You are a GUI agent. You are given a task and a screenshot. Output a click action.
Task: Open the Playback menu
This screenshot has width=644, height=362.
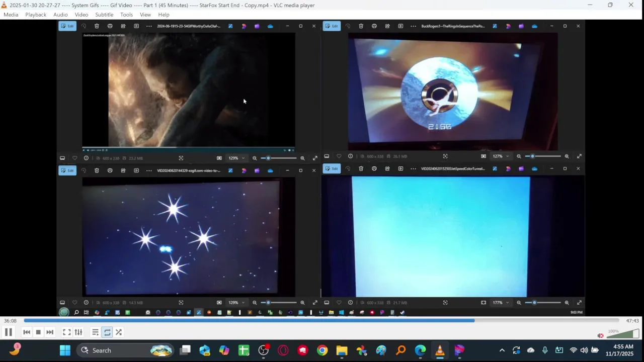[36, 15]
